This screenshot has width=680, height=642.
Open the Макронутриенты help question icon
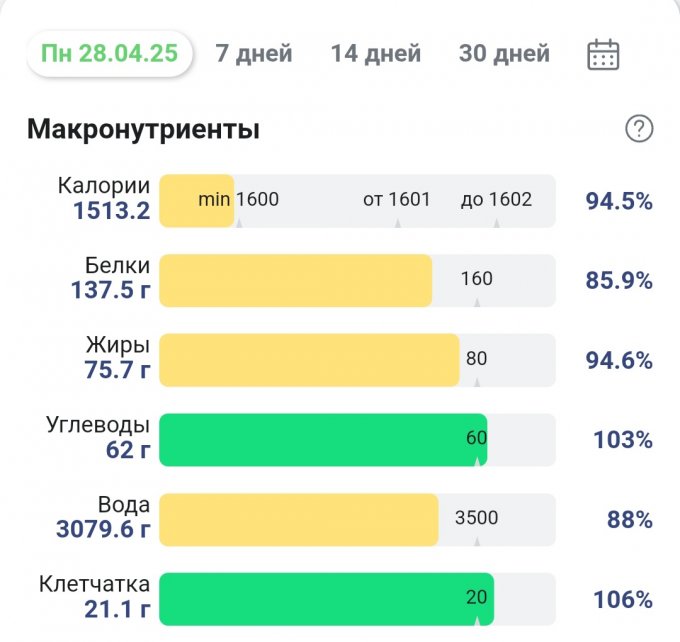point(638,129)
